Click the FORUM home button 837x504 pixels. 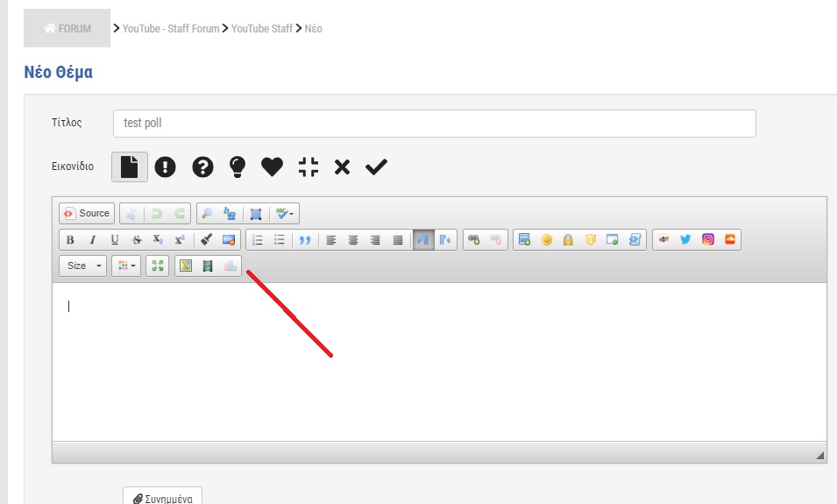(67, 28)
